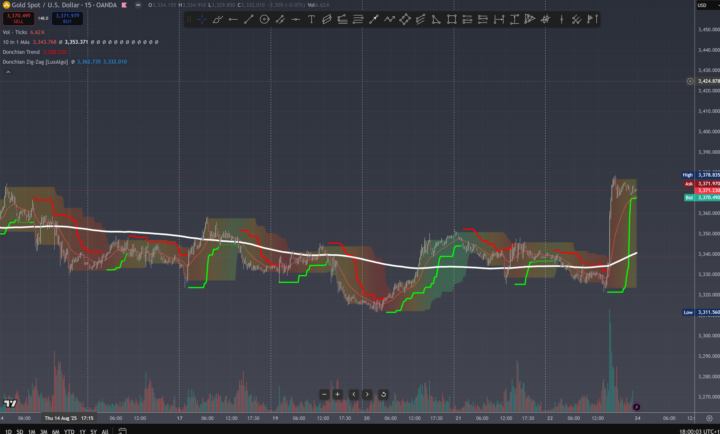The height and width of the screenshot is (434, 720).
Task: Click the Low price label 3,311.560
Action: pyautogui.click(x=701, y=312)
